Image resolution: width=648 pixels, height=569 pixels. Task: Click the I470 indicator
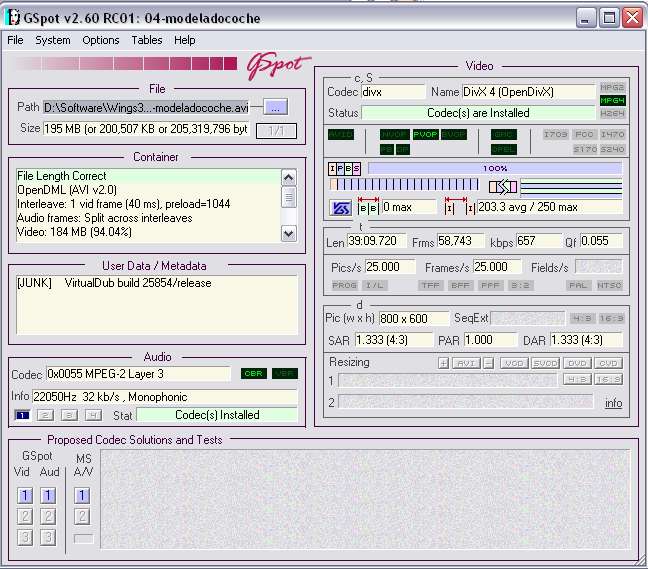[612, 134]
